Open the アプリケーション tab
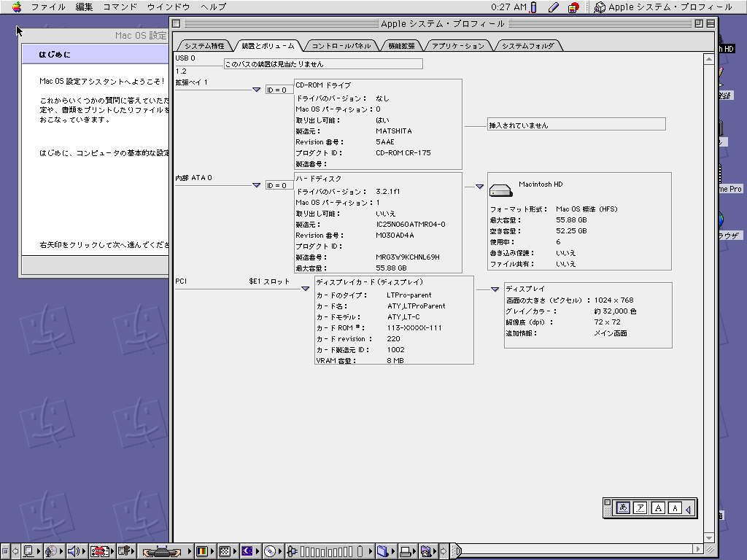Viewport: 747px width, 560px height. coord(458,46)
